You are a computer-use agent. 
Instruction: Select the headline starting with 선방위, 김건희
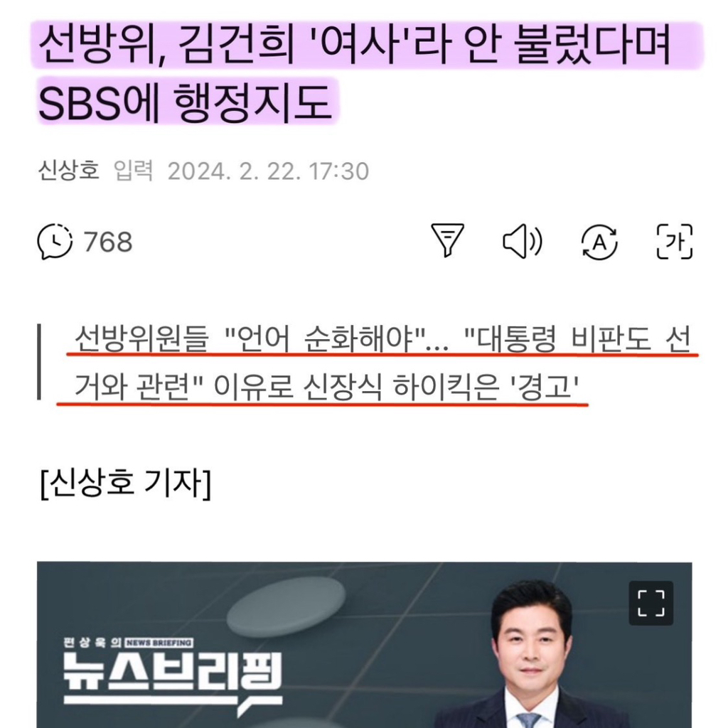(x=355, y=45)
